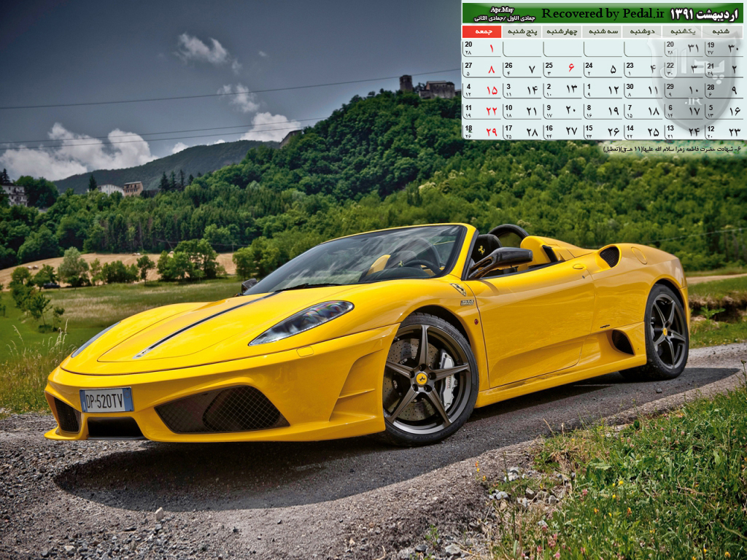Image resolution: width=747 pixels, height=560 pixels.
Task: Select the 'پنج شنبه' Thursday column header
Action: click(522, 31)
